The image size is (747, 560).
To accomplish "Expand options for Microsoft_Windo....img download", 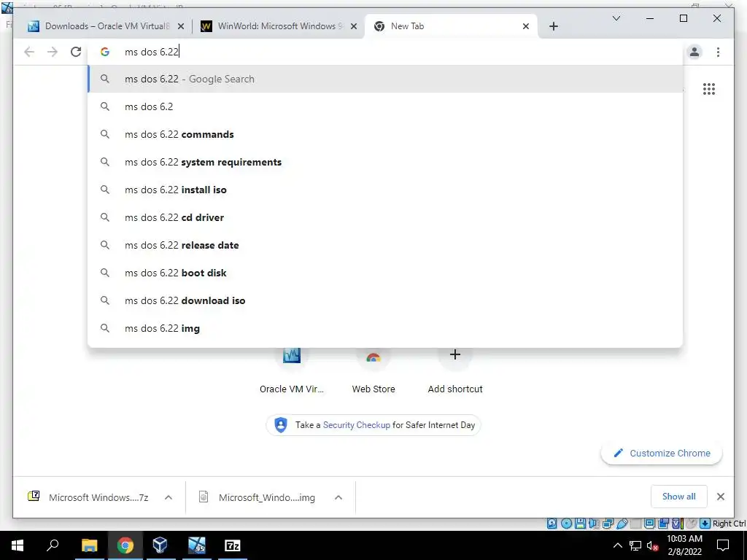I will [338, 497].
